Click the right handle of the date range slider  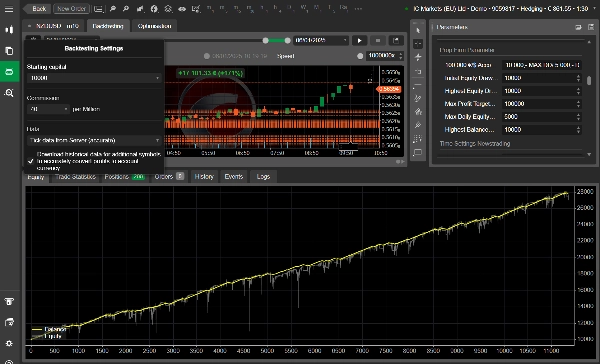[x=287, y=40]
